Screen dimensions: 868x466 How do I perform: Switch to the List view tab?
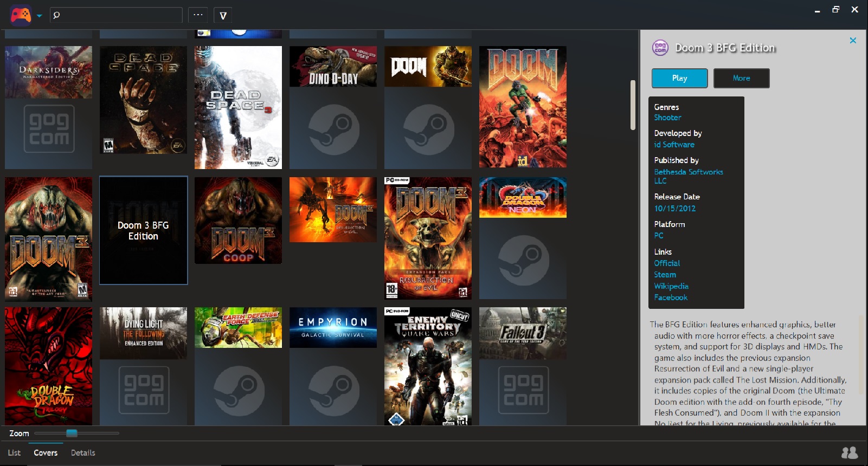[x=14, y=453]
